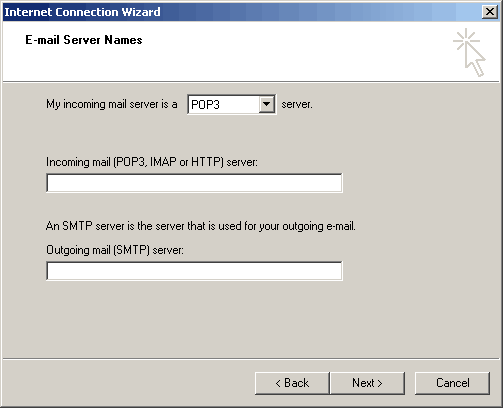Expand the incoming server type dropdown arrow
This screenshot has height=408, width=503.
pyautogui.click(x=266, y=104)
